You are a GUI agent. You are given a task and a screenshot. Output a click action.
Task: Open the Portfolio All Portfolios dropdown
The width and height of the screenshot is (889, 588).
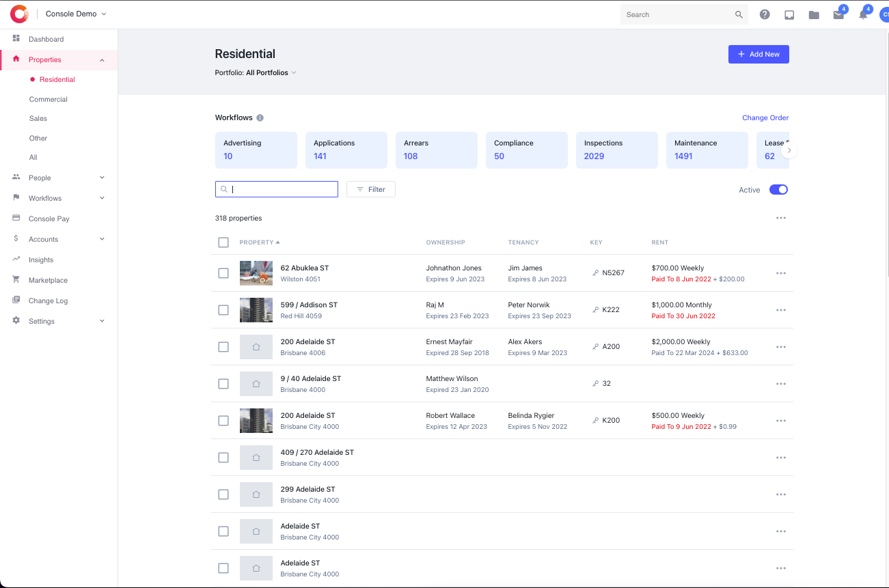coord(256,72)
